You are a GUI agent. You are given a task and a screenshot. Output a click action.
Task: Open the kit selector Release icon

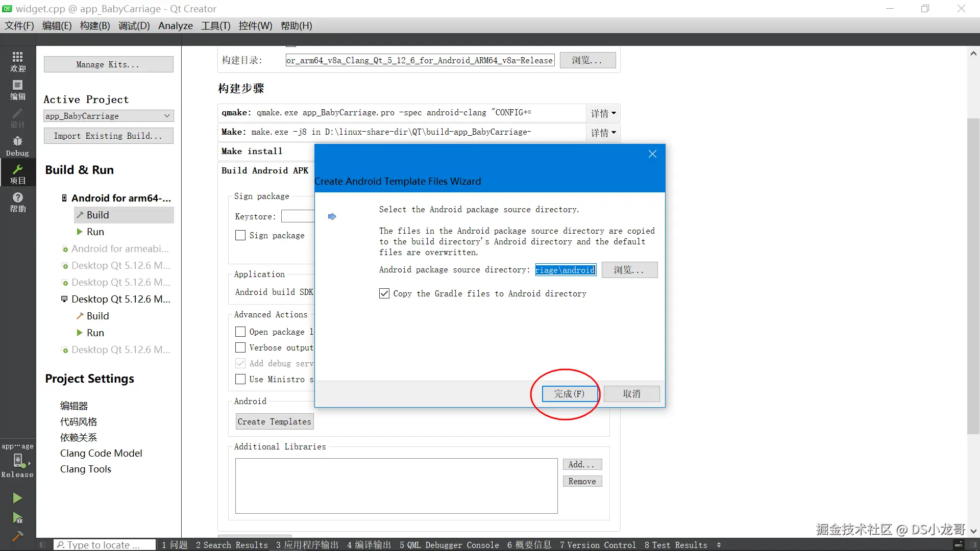point(17,461)
